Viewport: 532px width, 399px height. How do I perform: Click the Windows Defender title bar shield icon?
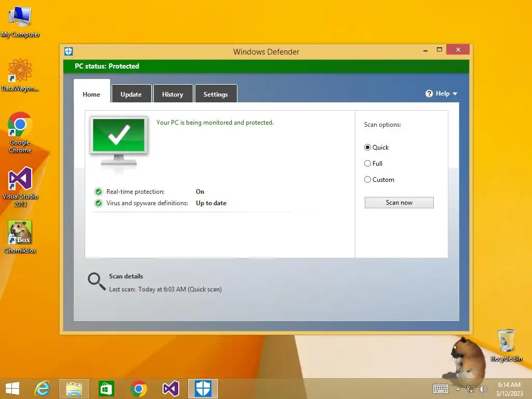click(x=69, y=51)
